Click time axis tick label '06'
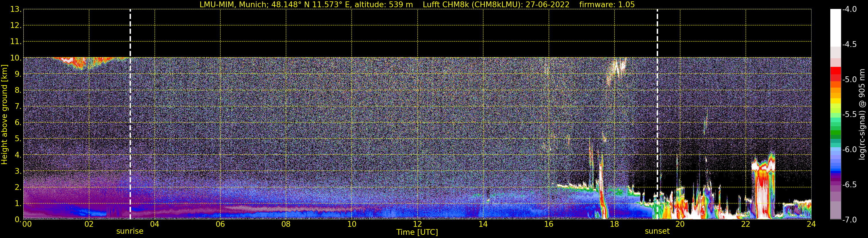The height and width of the screenshot is (238, 868). 220,224
